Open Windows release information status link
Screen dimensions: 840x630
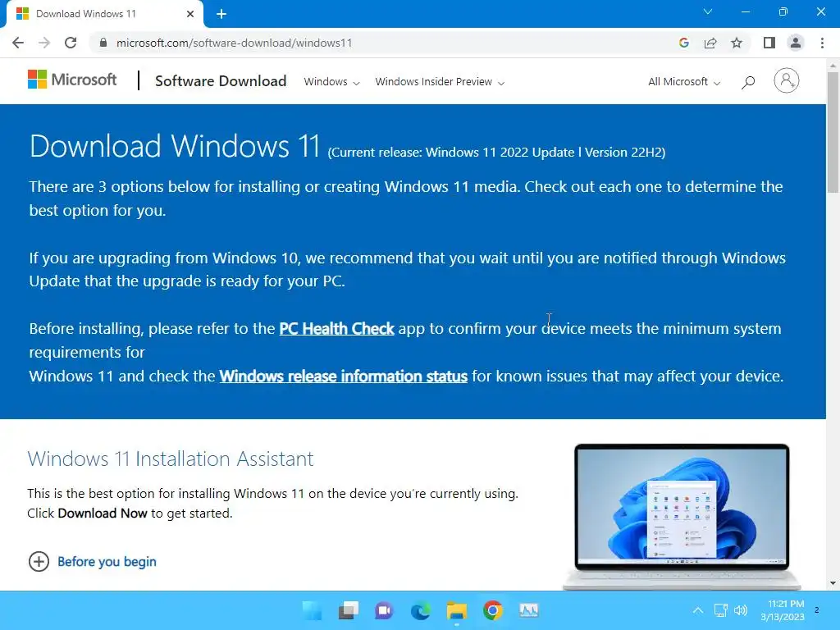[344, 376]
